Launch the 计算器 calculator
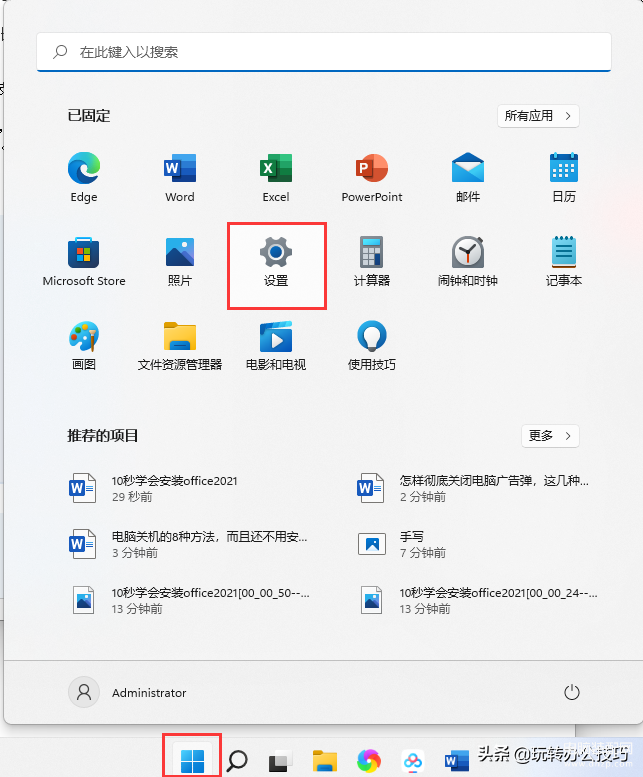This screenshot has width=643, height=777. pos(372,262)
